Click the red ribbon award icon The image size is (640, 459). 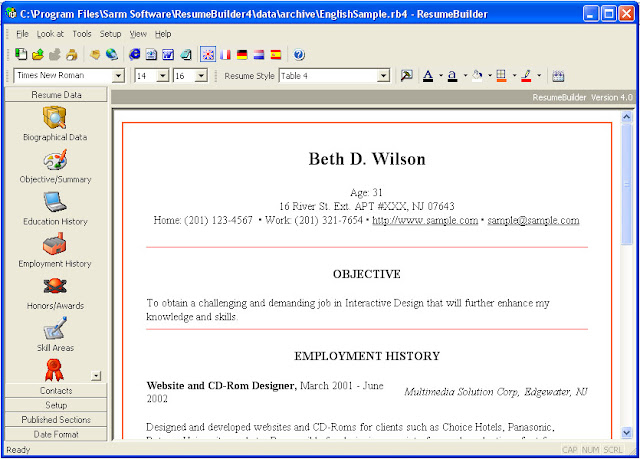(54, 370)
